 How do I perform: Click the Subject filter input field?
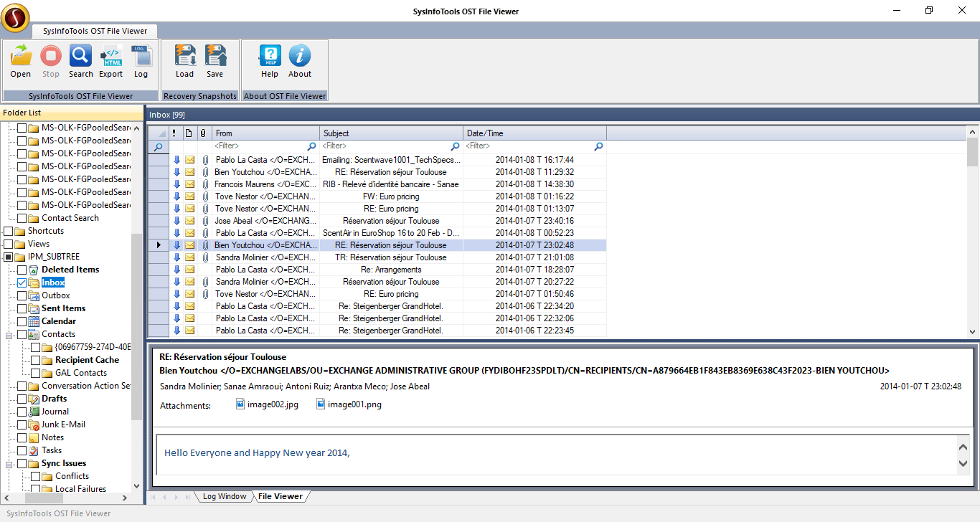coord(385,146)
